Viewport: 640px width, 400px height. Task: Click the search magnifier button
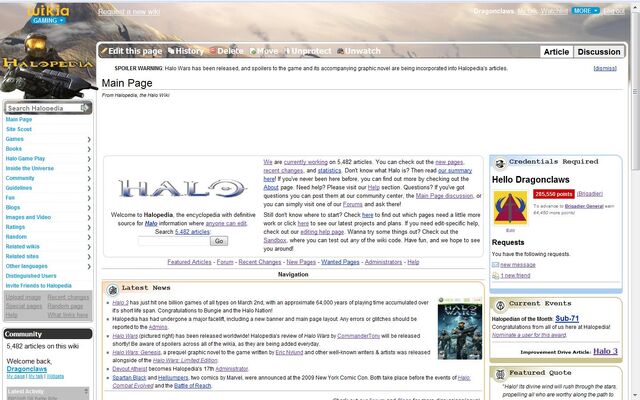(x=85, y=108)
